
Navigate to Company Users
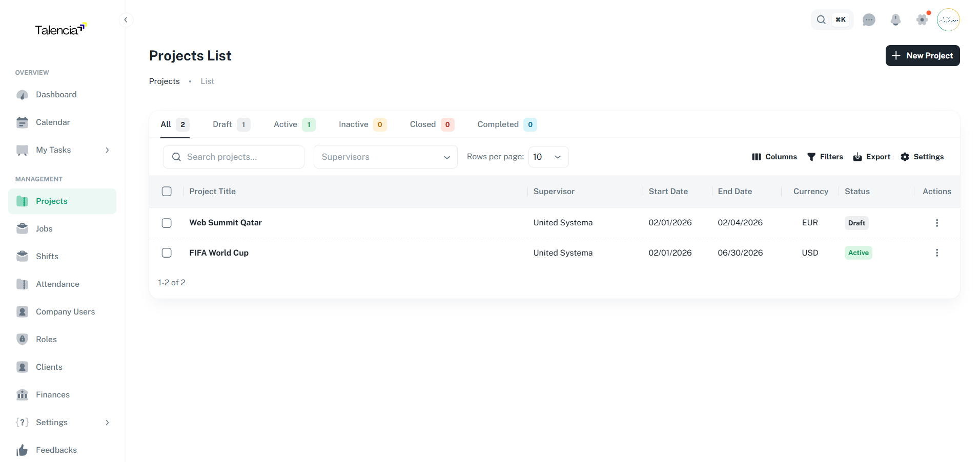click(65, 311)
